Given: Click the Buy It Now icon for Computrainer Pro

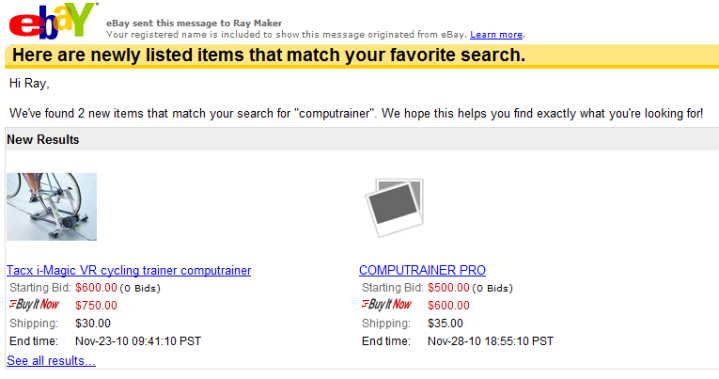Looking at the screenshot, I should point(387,304).
